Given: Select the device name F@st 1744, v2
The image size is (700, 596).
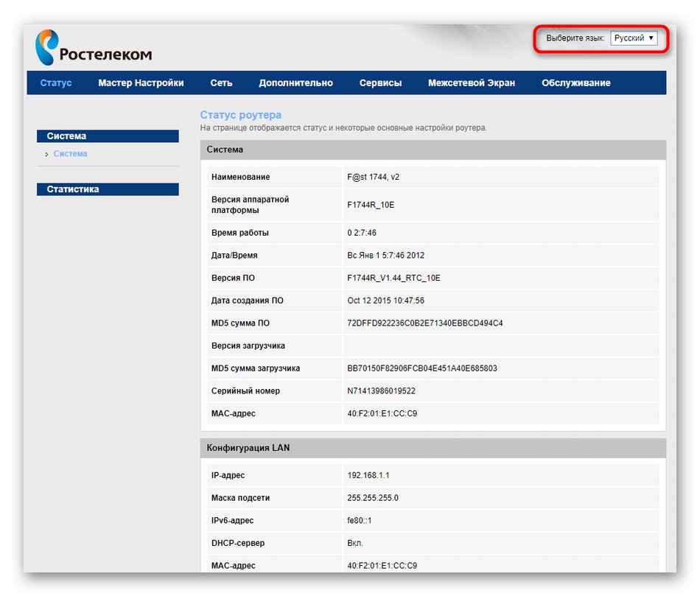Looking at the screenshot, I should tap(374, 178).
